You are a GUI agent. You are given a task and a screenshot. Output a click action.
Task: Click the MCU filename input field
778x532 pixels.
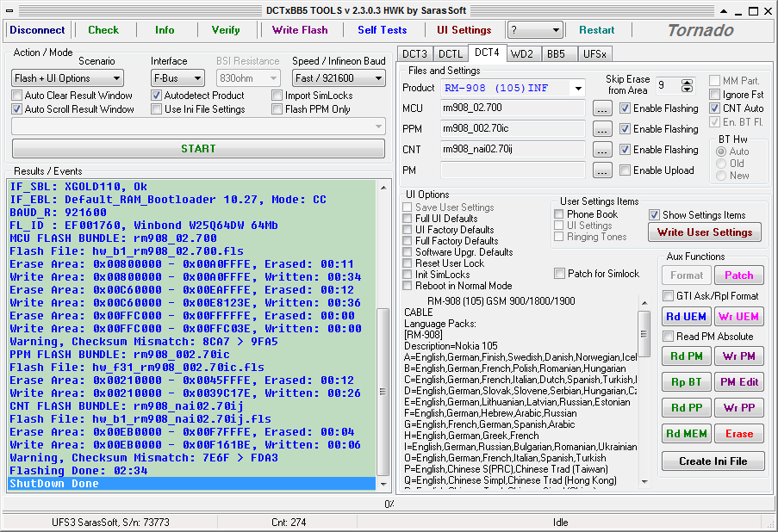[513, 108]
